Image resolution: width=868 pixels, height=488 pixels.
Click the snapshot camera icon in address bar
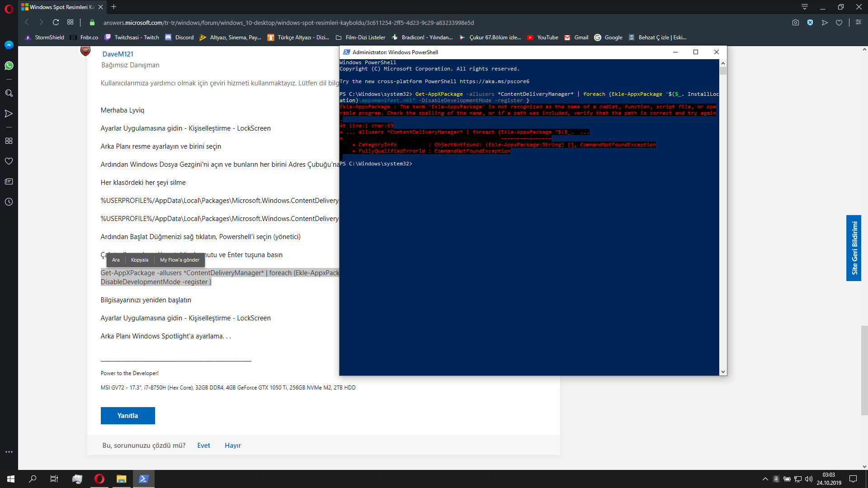796,23
